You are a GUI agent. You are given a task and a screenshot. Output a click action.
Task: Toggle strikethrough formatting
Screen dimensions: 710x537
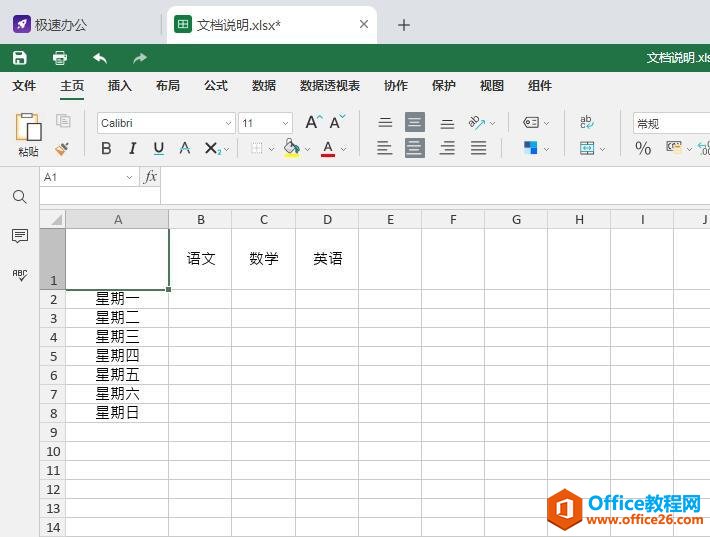tap(185, 149)
